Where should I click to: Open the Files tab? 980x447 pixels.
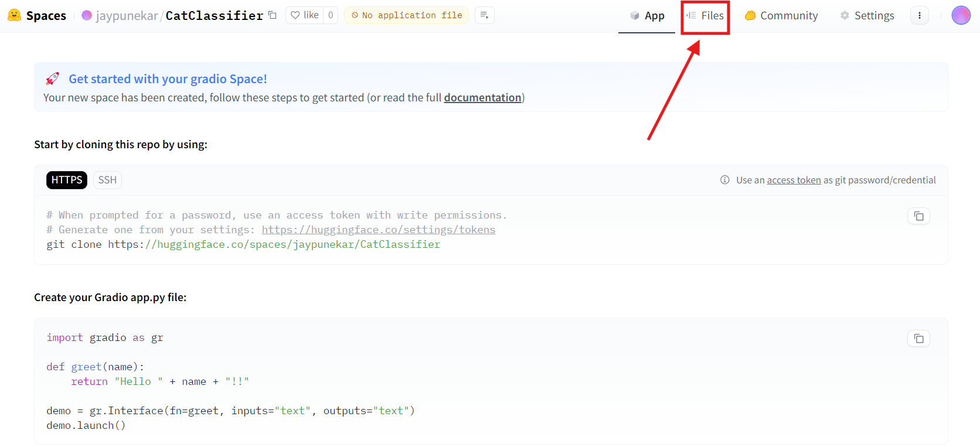705,16
